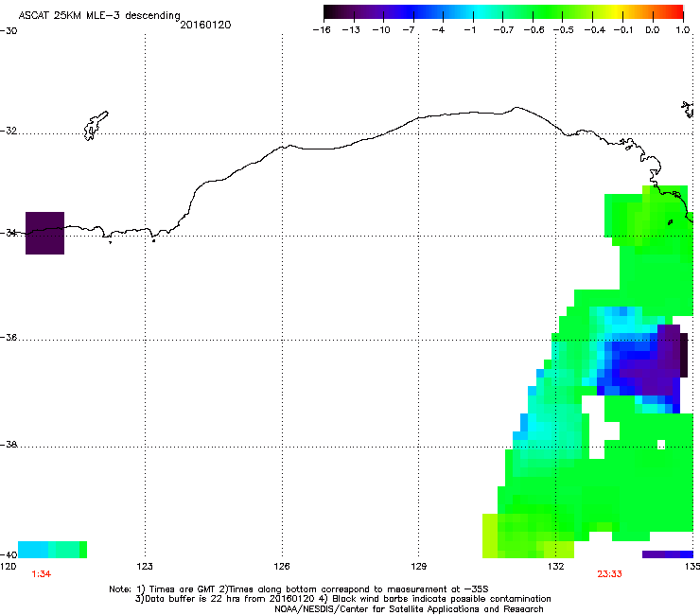Click the latitude label -30
Screen dimensions: 700x615
tap(9, 31)
